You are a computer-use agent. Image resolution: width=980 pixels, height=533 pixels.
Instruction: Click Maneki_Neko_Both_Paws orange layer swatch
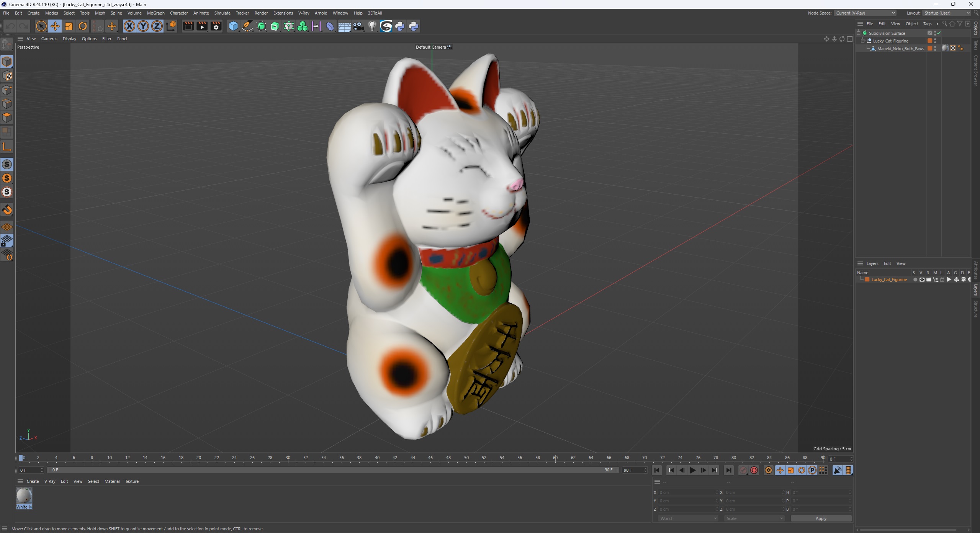(x=930, y=49)
